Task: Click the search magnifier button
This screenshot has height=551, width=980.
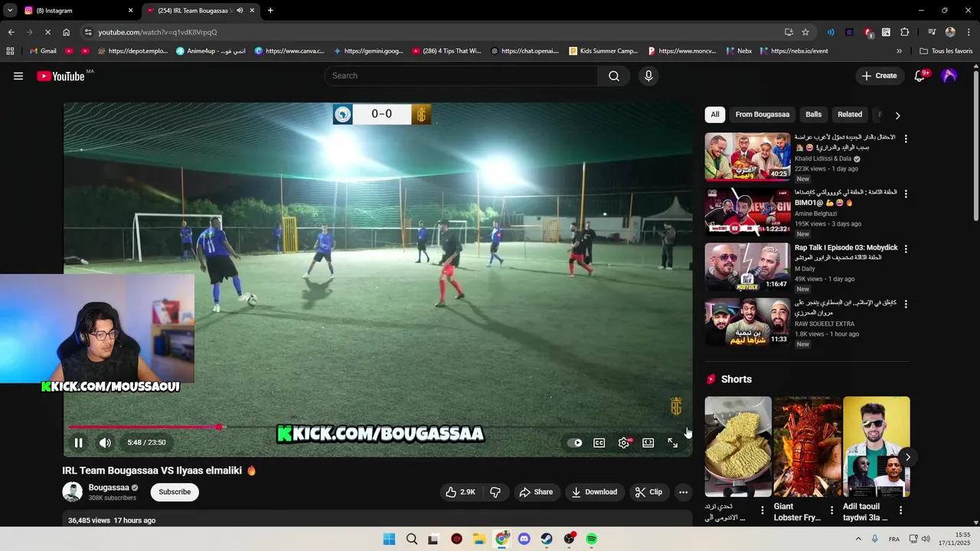Action: [614, 76]
